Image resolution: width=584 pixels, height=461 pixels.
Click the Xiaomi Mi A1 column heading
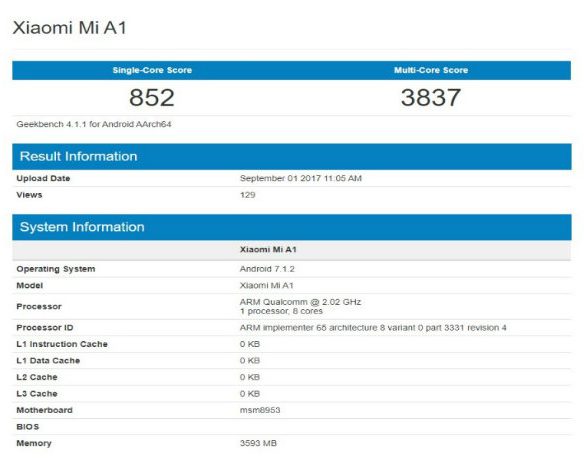point(268,249)
